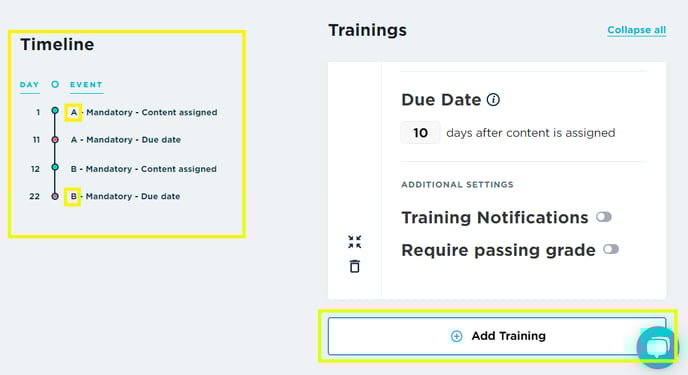688x375 pixels.
Task: Collapse all trainings via Collapse all link
Action: (x=637, y=30)
